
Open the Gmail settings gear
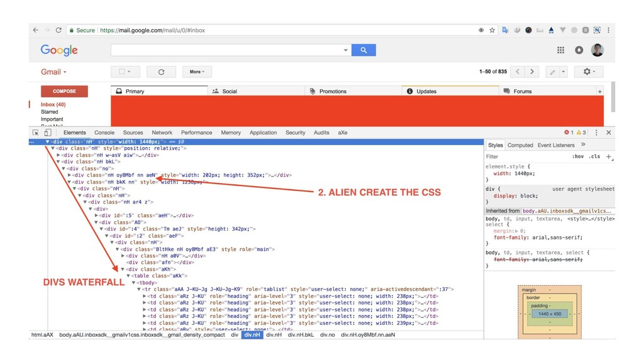click(589, 72)
